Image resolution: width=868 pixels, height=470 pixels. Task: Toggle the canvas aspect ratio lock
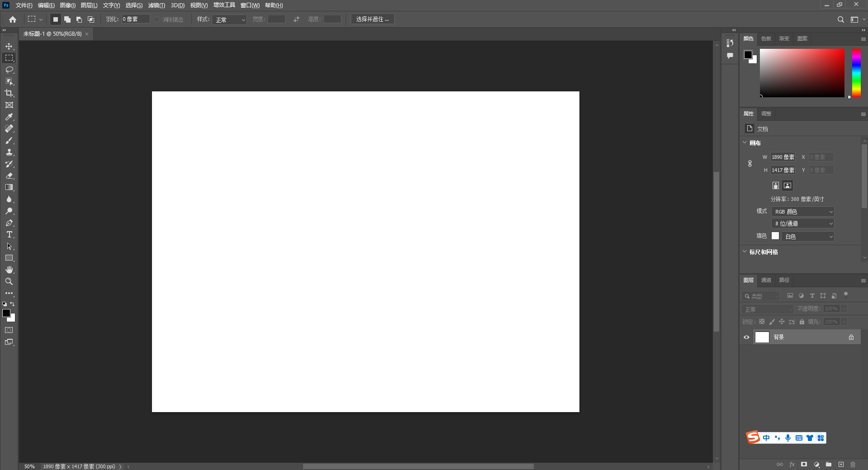tap(749, 163)
